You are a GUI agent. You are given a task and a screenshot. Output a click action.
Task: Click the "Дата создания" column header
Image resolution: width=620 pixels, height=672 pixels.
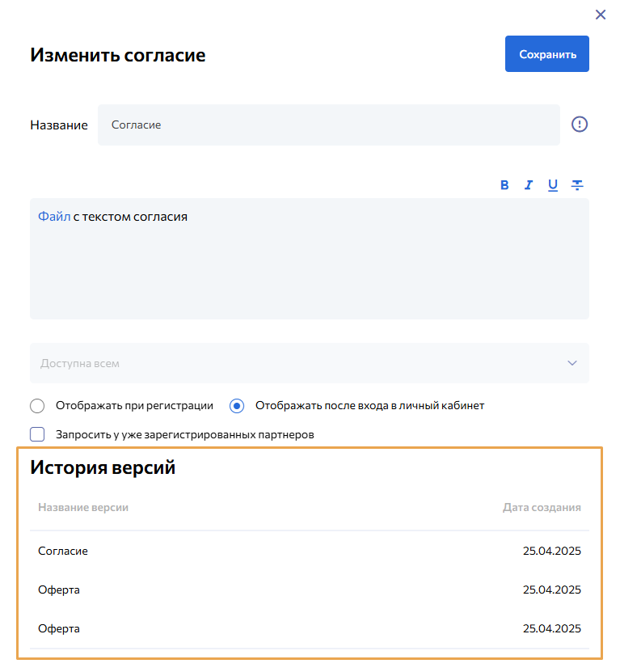click(542, 508)
